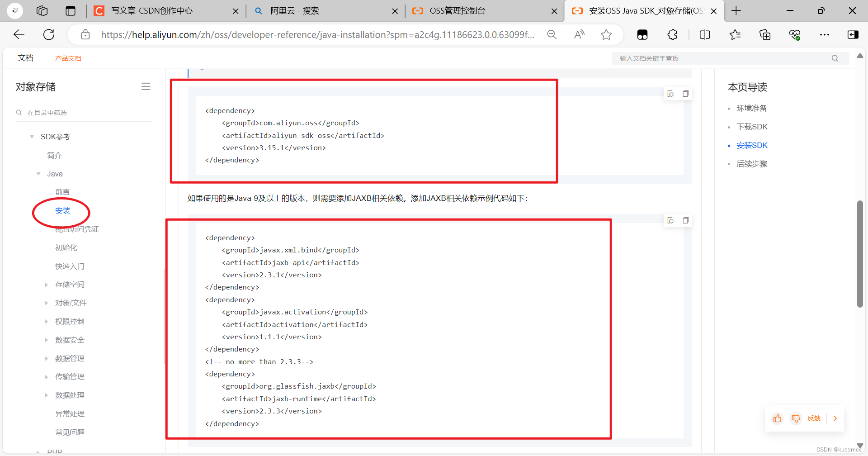Close the OSS管理控制台 tab
The height and width of the screenshot is (456, 868).
pyautogui.click(x=554, y=11)
